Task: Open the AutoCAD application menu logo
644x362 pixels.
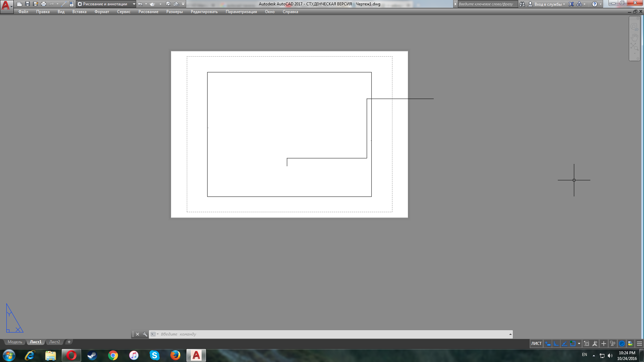Action: (6, 6)
